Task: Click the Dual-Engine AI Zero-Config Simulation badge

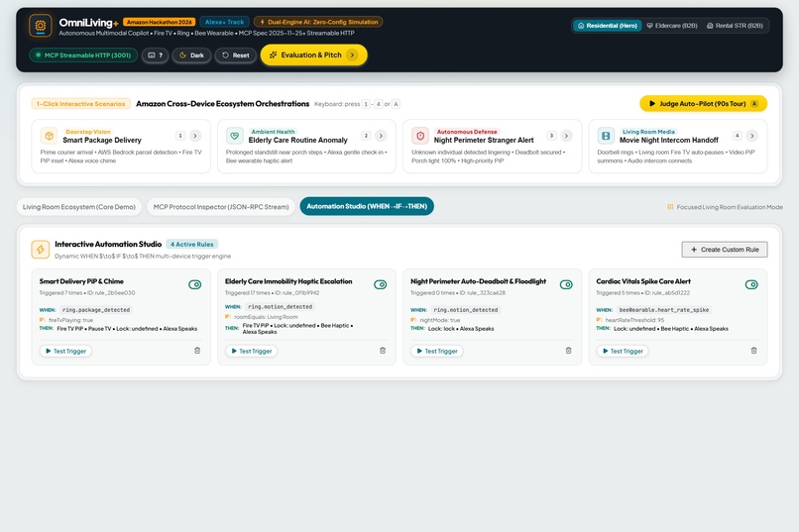Action: [318, 22]
